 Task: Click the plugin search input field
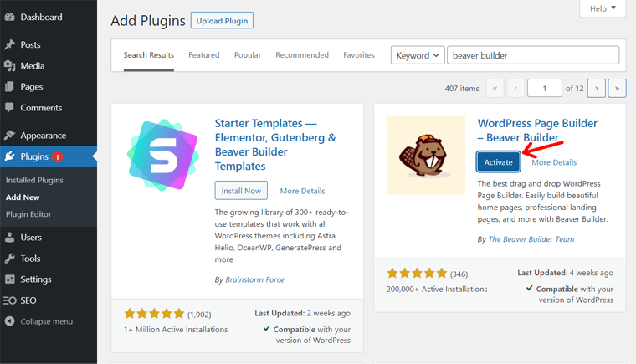click(533, 55)
